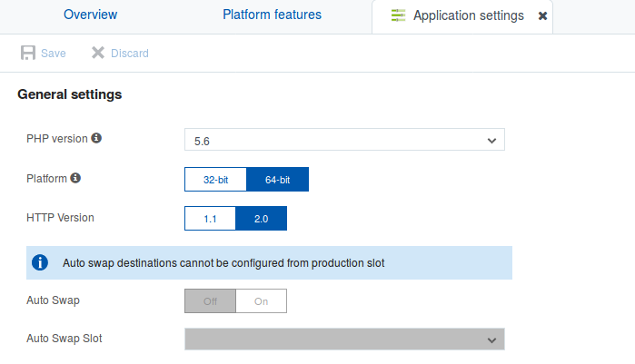Close the Application settings tab
Image resolution: width=635 pixels, height=364 pixels.
click(x=542, y=16)
